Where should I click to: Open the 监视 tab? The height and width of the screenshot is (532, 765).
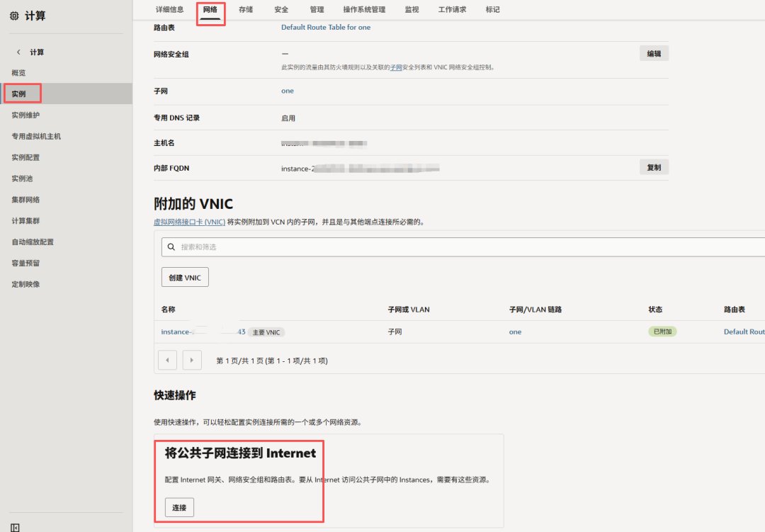(412, 9)
